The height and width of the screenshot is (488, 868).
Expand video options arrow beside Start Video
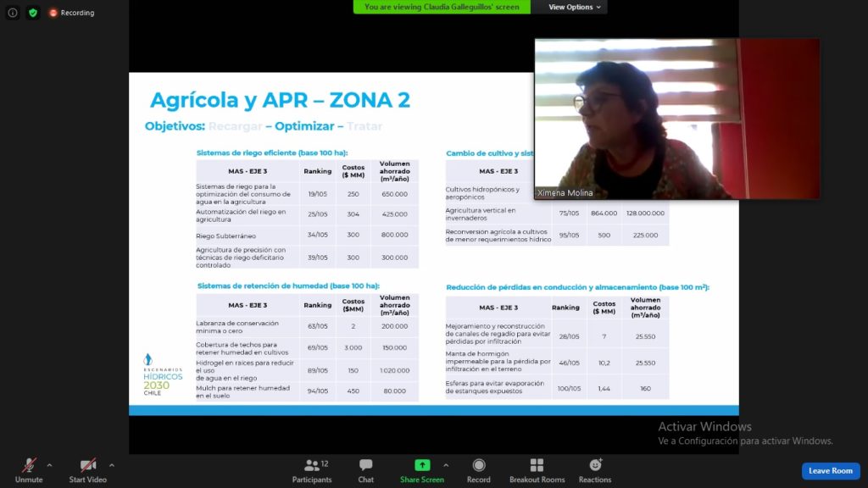111,465
